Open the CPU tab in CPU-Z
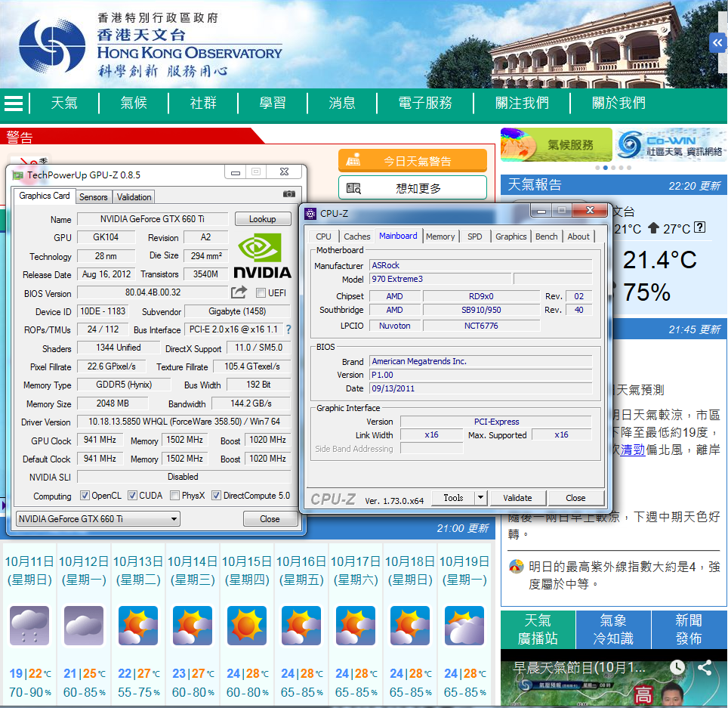The image size is (728, 708). [323, 237]
